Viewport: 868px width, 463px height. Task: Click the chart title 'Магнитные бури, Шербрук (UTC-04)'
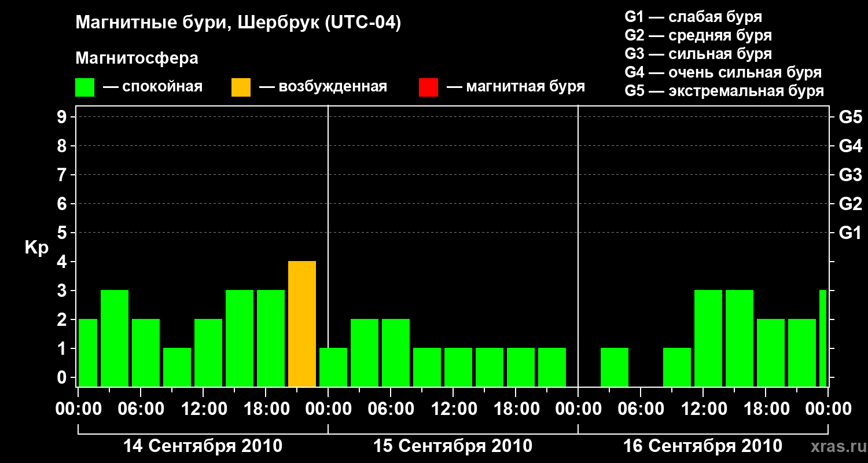[238, 24]
